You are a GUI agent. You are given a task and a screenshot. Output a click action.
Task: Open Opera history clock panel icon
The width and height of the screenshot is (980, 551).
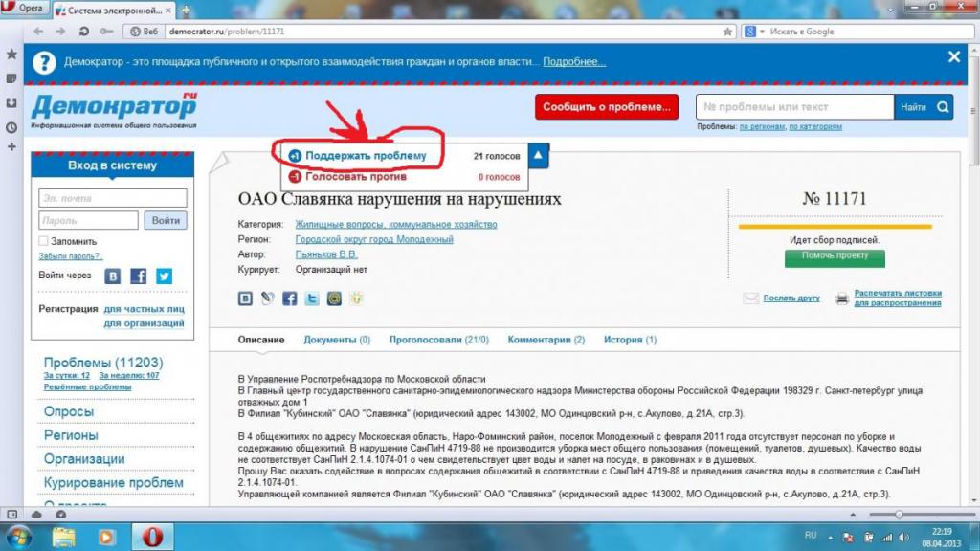(x=11, y=127)
